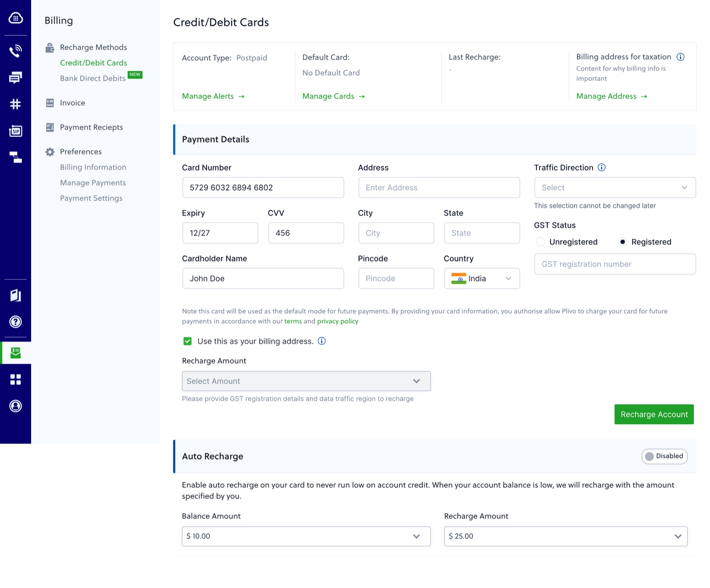Image resolution: width=710 pixels, height=588 pixels.
Task: Click the Recharge Account button
Action: (x=654, y=414)
